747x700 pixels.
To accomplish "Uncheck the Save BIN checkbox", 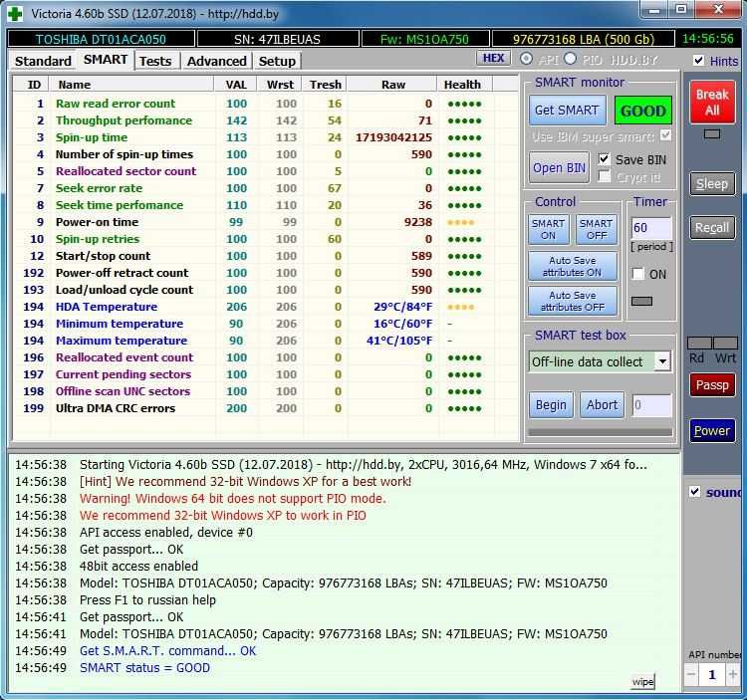I will (604, 159).
